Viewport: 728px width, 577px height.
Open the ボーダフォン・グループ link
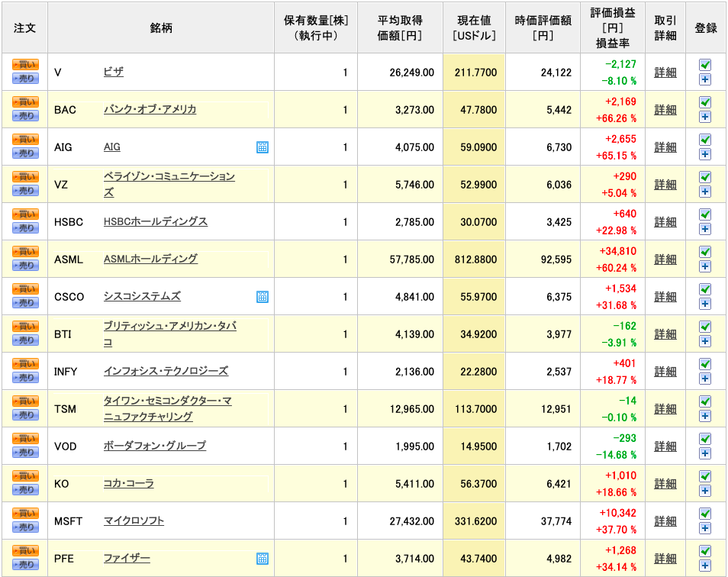[x=155, y=446]
